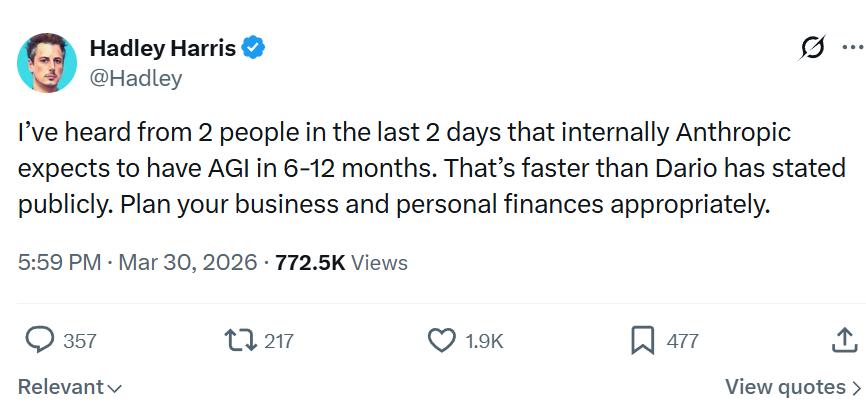This screenshot has height=402, width=866.
Task: Click the Hadley Harris display name
Action: pos(163,49)
